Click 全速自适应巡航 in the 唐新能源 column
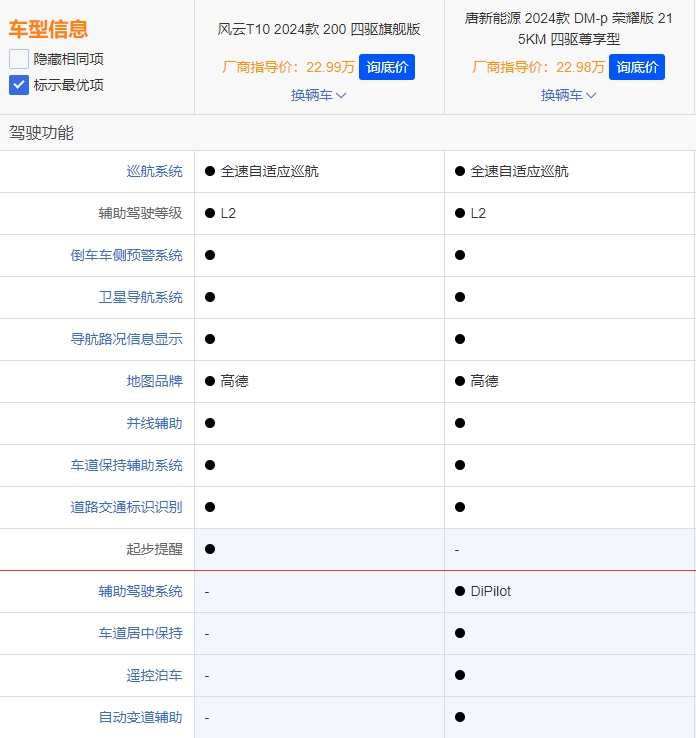The image size is (696, 738). pos(519,171)
